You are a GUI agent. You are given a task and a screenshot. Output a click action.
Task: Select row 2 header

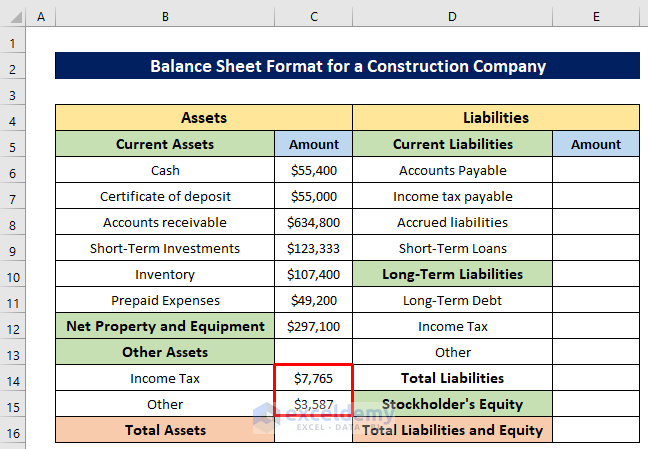pyautogui.click(x=13, y=67)
